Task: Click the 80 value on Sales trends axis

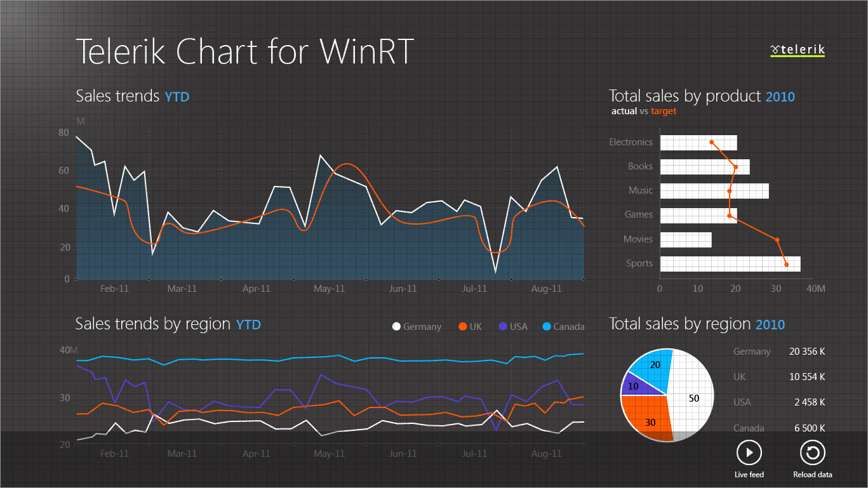Action: pyautogui.click(x=63, y=133)
